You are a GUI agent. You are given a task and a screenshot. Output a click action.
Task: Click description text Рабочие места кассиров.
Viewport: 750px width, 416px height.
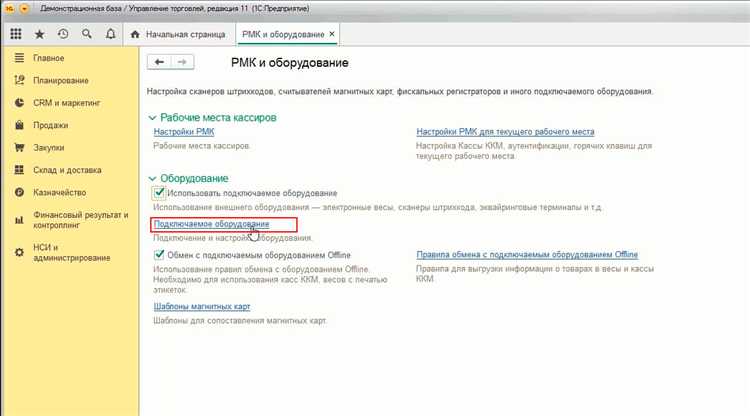coord(201,146)
